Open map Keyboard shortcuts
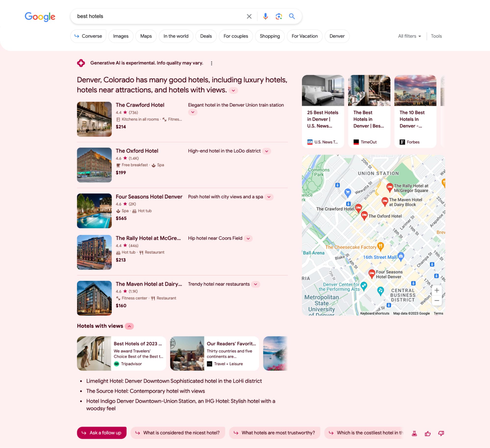This screenshot has width=490, height=448. pyautogui.click(x=375, y=314)
